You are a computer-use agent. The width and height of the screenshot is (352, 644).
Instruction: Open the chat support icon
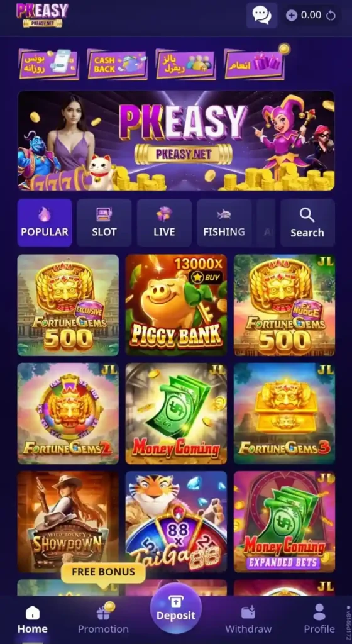click(261, 15)
